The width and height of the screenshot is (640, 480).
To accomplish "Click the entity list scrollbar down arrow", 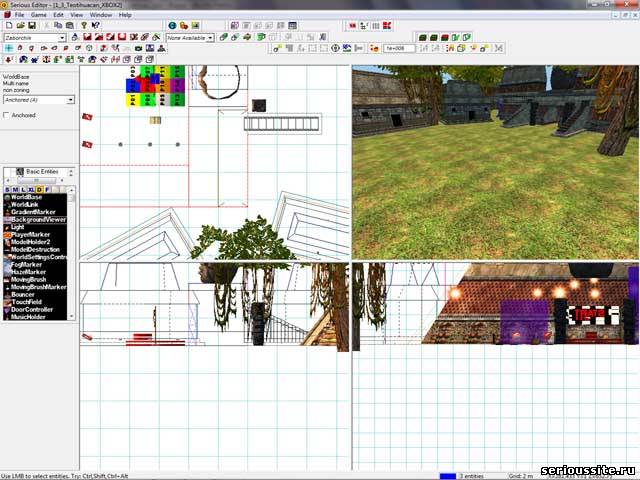I will click(72, 316).
